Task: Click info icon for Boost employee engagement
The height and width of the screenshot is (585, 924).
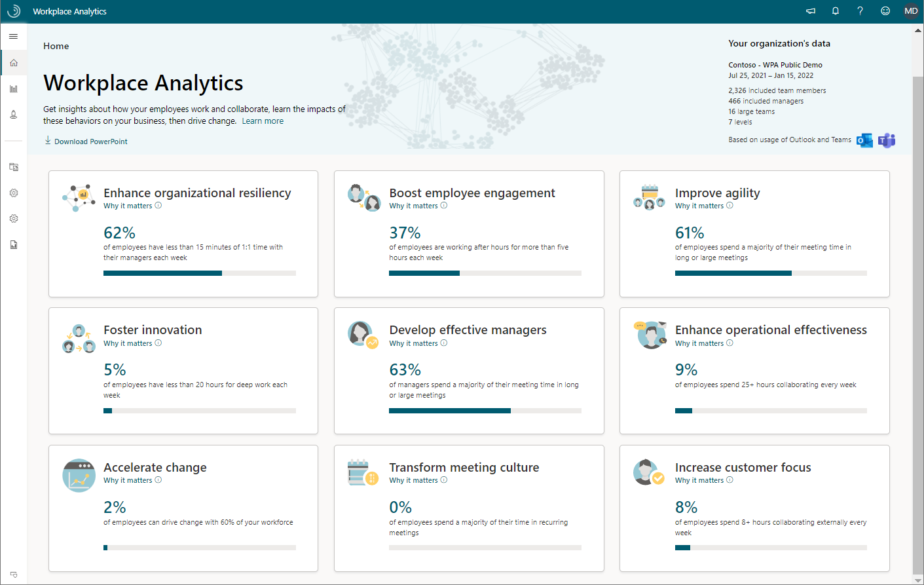Action: 444,206
